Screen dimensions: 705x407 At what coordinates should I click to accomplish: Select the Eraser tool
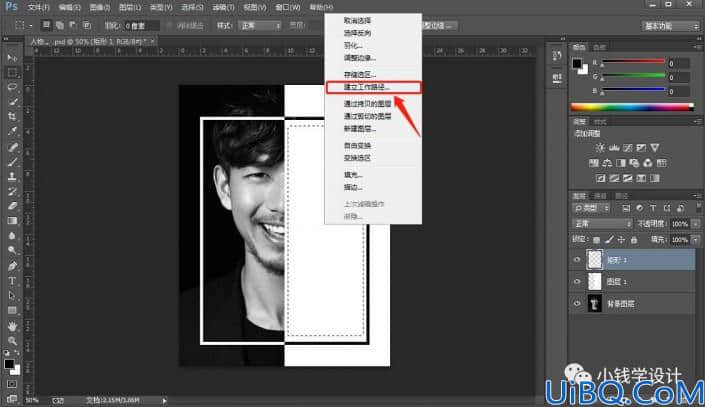(12, 206)
